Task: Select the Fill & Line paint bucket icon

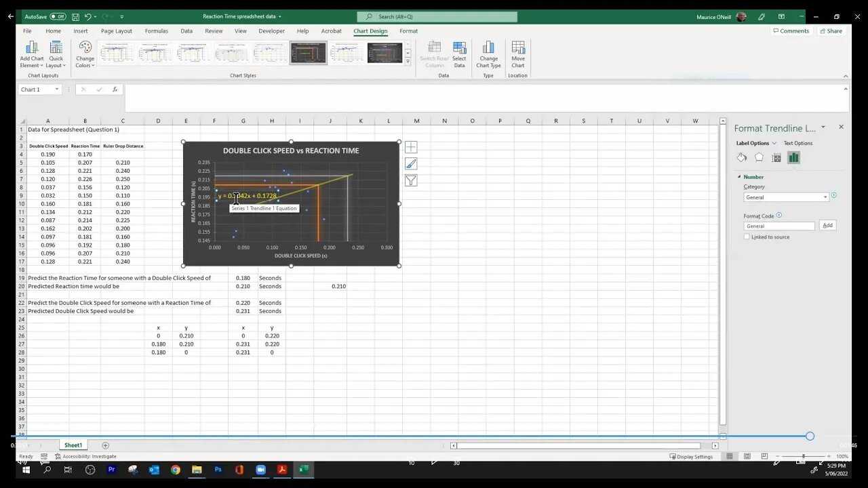Action: point(741,157)
